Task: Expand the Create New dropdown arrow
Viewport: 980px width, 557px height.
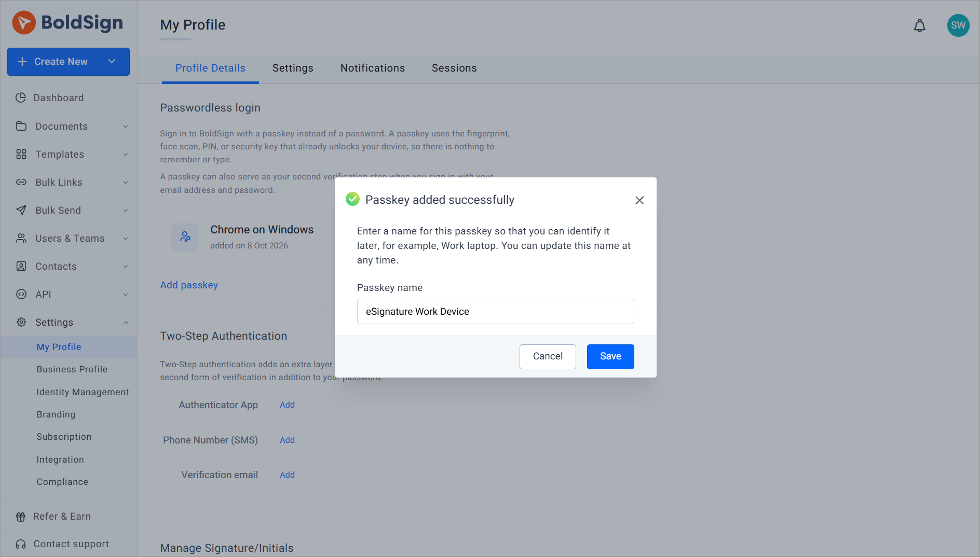Action: 112,61
